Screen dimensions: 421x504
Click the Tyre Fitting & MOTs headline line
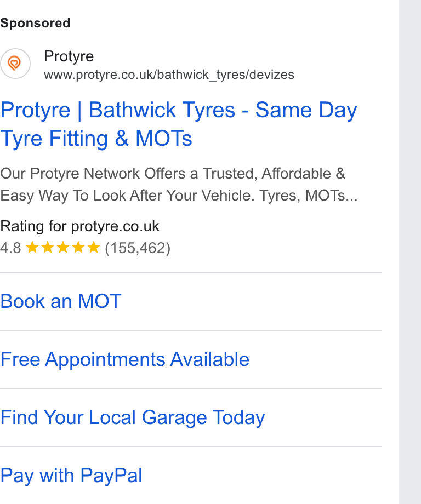point(96,139)
